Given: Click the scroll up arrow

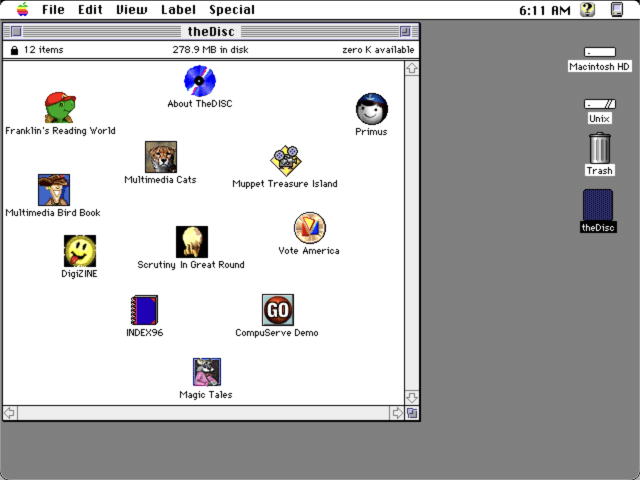Looking at the screenshot, I should tap(412, 68).
